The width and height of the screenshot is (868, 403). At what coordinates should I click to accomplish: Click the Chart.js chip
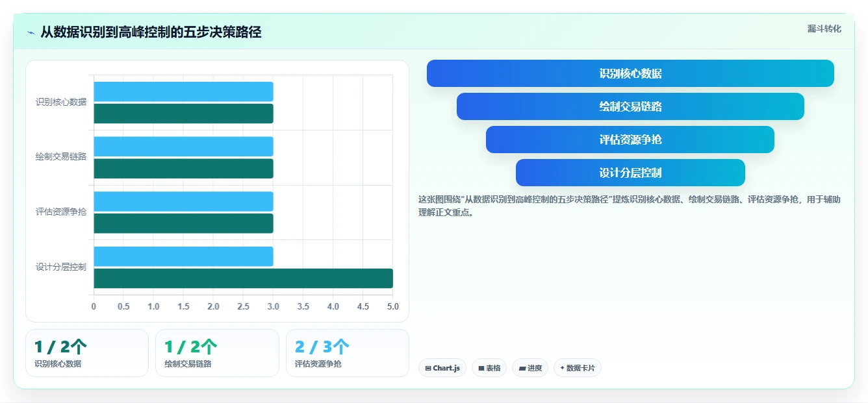pos(442,368)
